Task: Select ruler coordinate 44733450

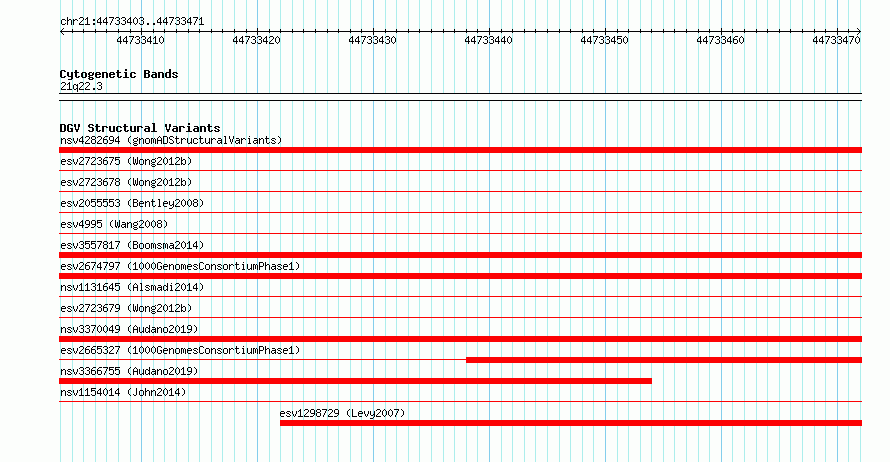Action: click(x=604, y=40)
